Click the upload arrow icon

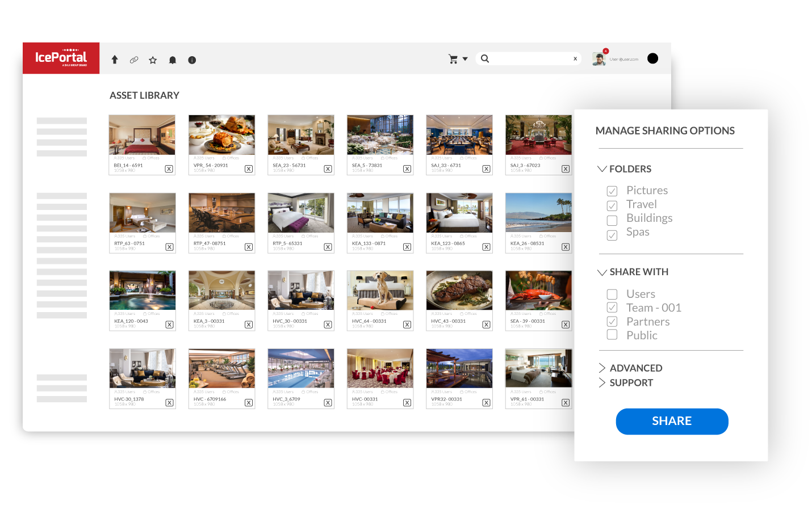coord(115,60)
